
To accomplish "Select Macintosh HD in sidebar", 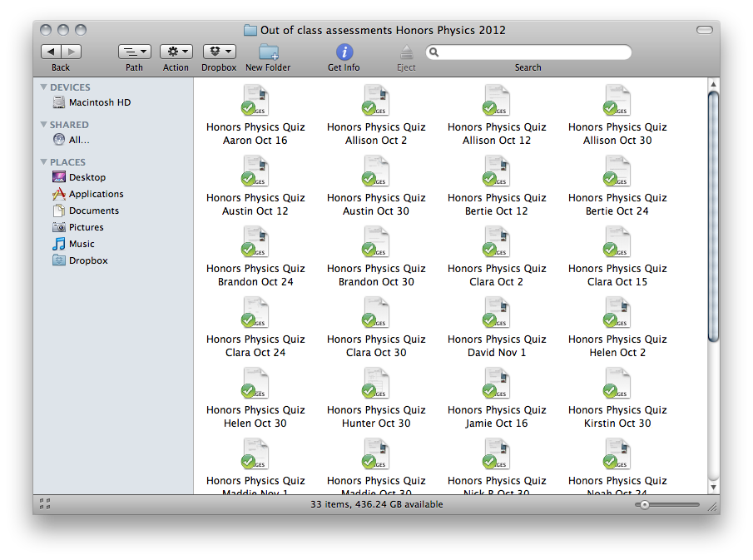I will tap(99, 102).
